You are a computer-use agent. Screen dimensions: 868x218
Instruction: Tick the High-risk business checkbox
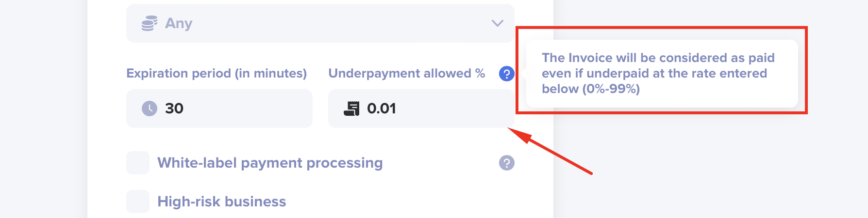(138, 202)
